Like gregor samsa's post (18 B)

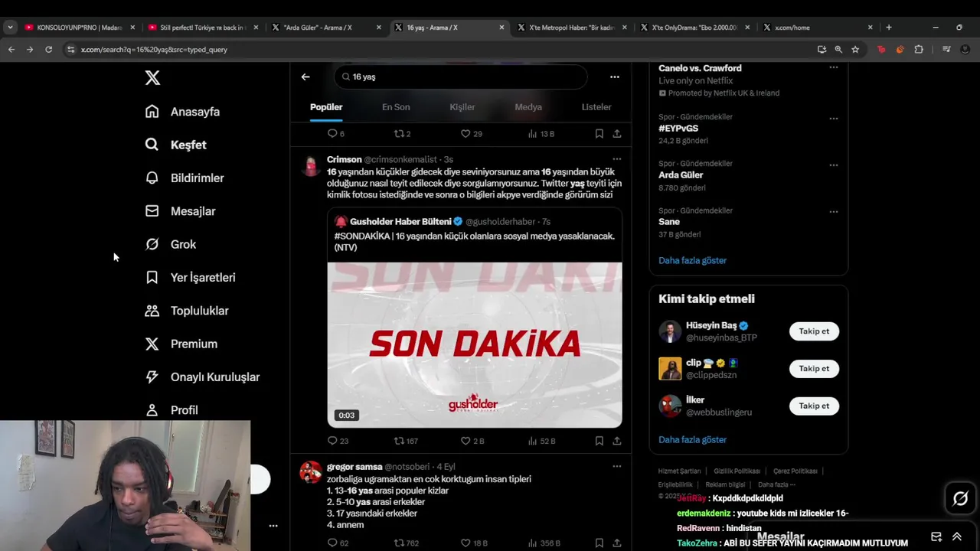474,543
